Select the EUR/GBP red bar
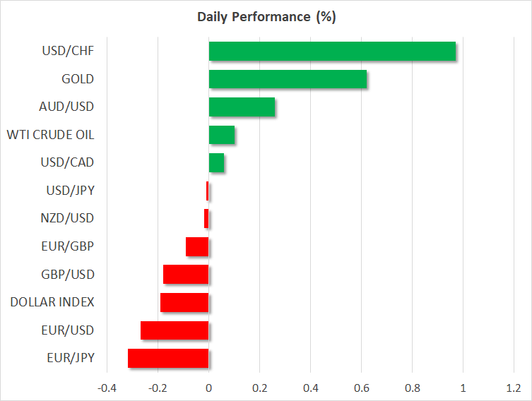Image resolution: width=532 pixels, height=401 pixels. (x=197, y=246)
